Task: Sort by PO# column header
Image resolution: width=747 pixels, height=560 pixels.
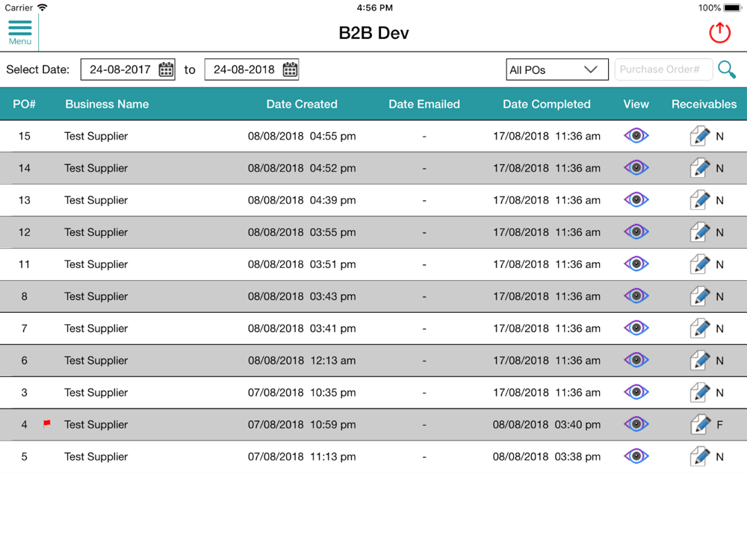Action: click(25, 105)
